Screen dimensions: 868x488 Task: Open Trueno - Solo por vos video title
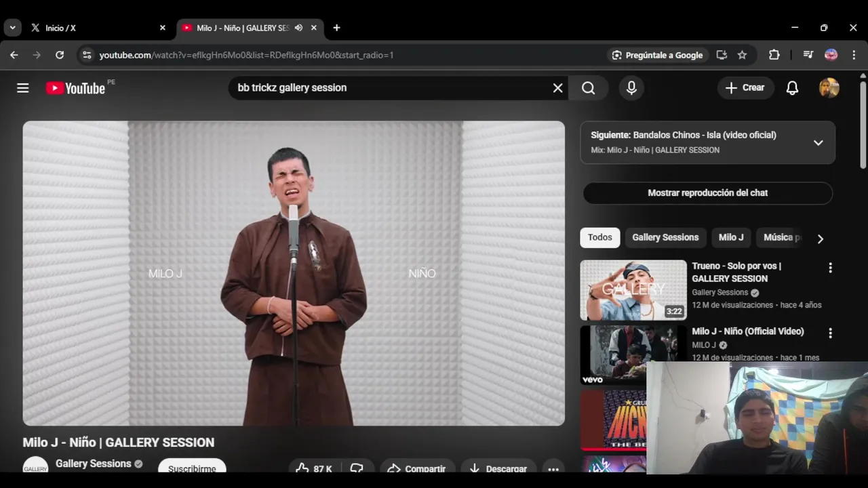(x=736, y=272)
